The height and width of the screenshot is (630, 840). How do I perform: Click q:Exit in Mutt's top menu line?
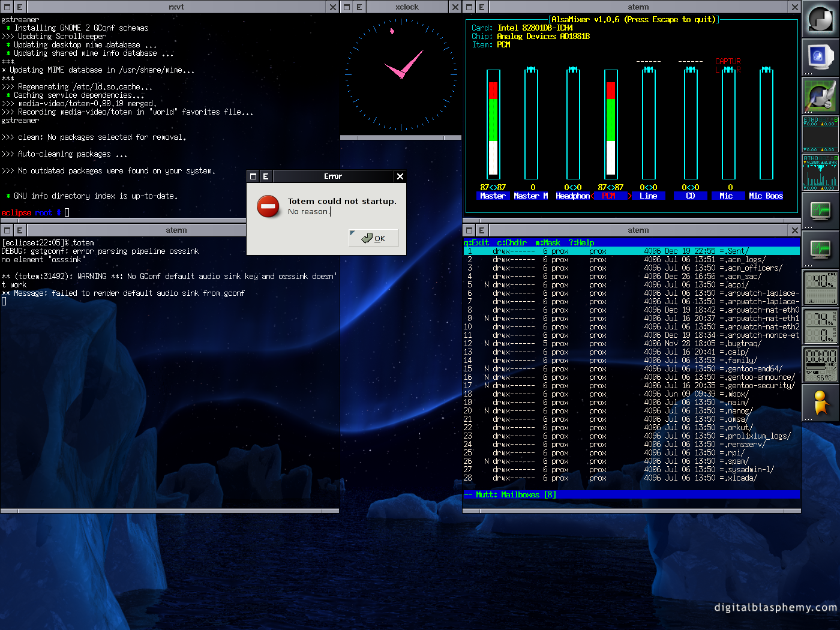[476, 243]
